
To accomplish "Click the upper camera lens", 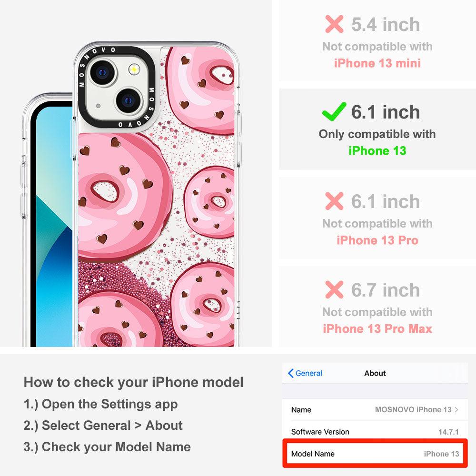I will (x=102, y=72).
